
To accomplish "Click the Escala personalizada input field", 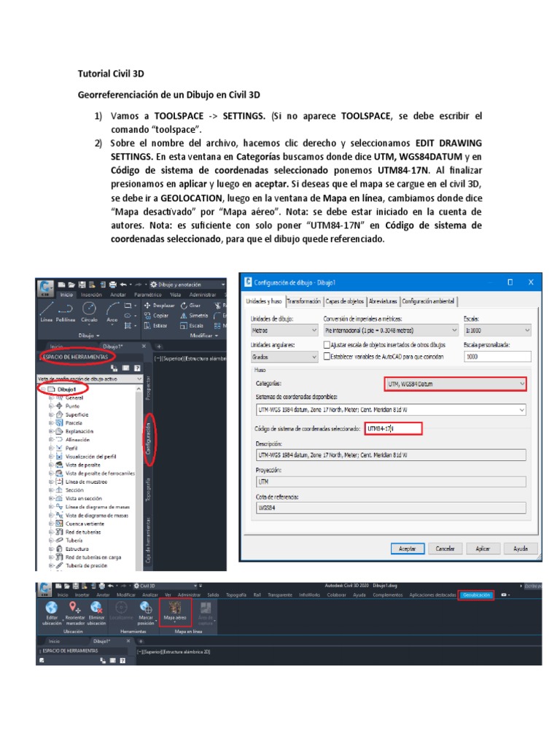I will coord(497,357).
